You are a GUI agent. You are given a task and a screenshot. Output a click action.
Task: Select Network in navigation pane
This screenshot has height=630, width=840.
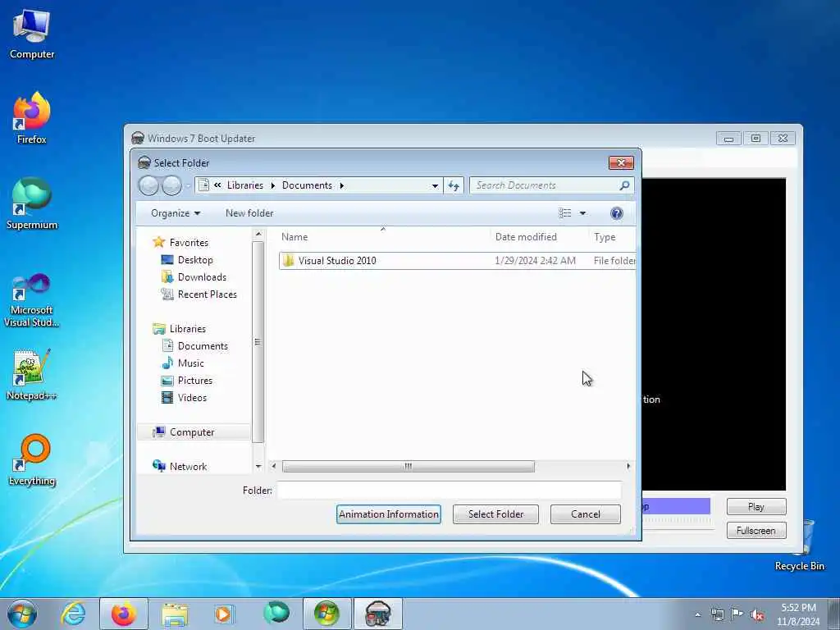click(188, 467)
